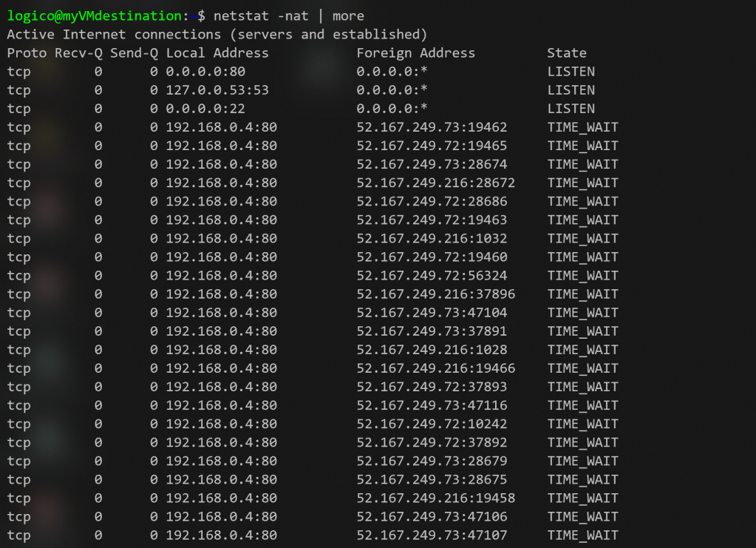This screenshot has height=548, width=756.
Task: Click foreign address 52.167.249.73:47107
Action: coord(432,535)
